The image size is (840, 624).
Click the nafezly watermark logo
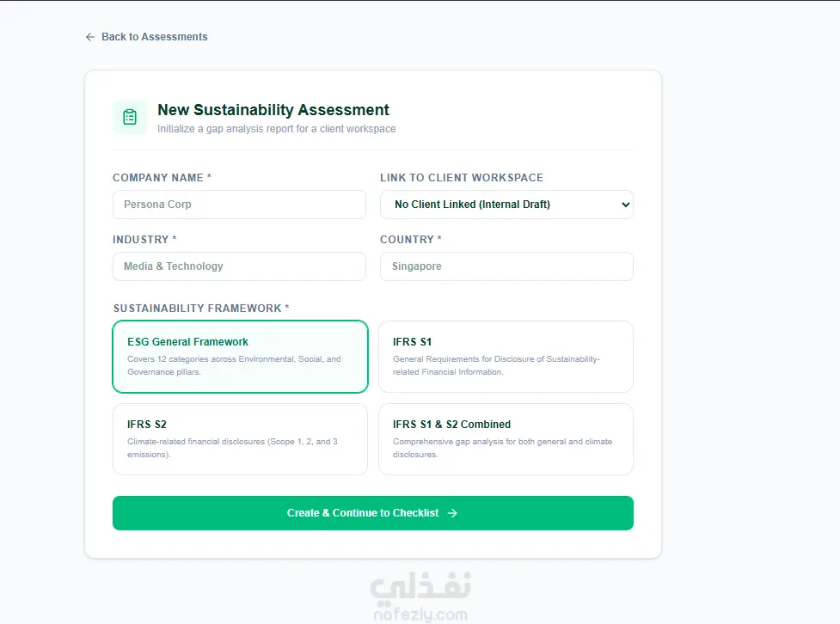point(420,596)
